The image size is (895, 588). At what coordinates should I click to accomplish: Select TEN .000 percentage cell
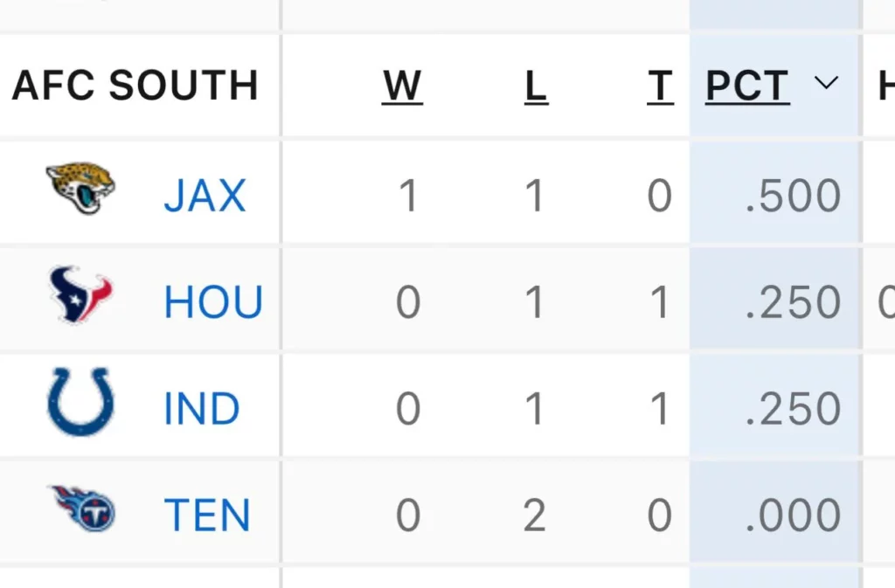[793, 515]
